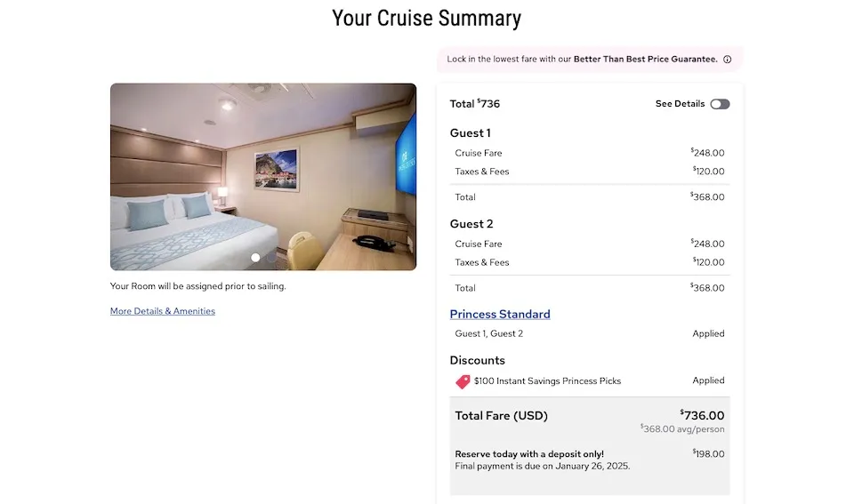Click Guest 2's Taxes & Fees row label

click(482, 262)
